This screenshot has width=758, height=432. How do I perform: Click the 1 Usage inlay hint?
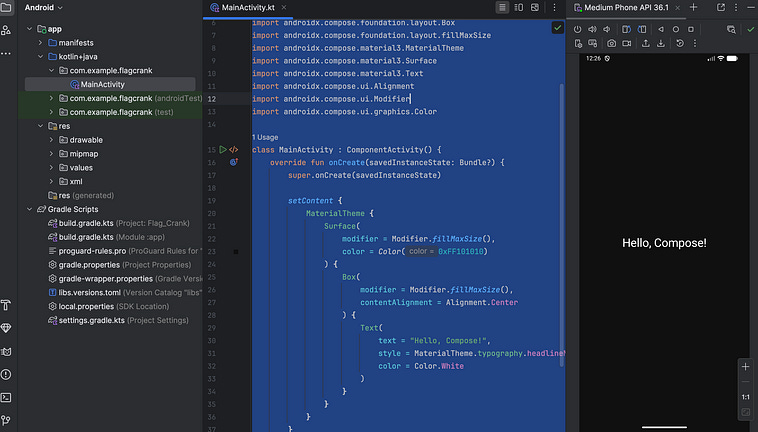point(265,137)
